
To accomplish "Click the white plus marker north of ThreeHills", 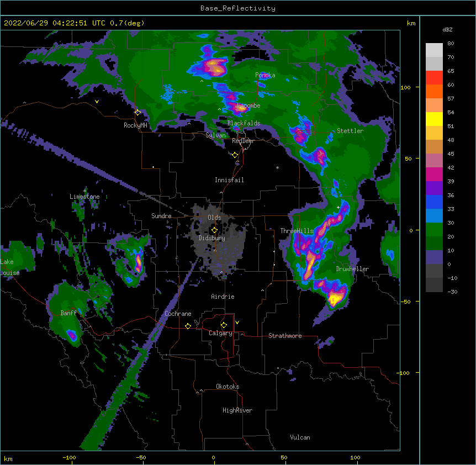I will coord(338,207).
